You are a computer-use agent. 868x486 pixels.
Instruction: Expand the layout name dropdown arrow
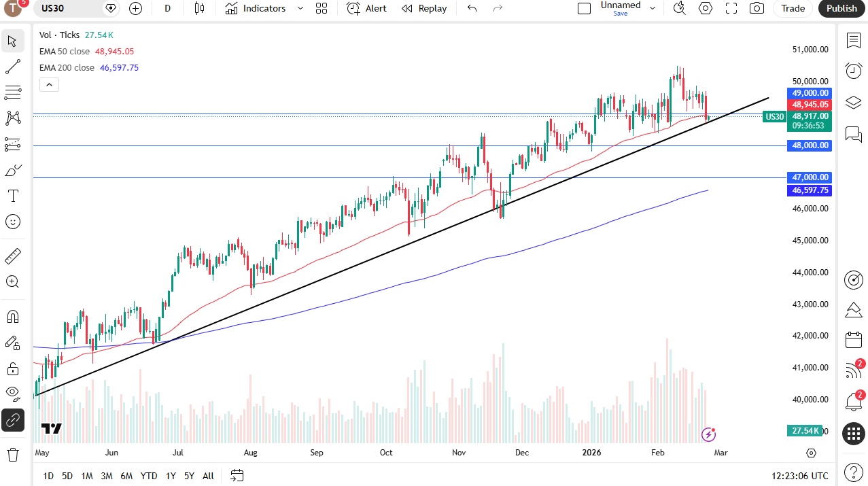click(x=653, y=8)
